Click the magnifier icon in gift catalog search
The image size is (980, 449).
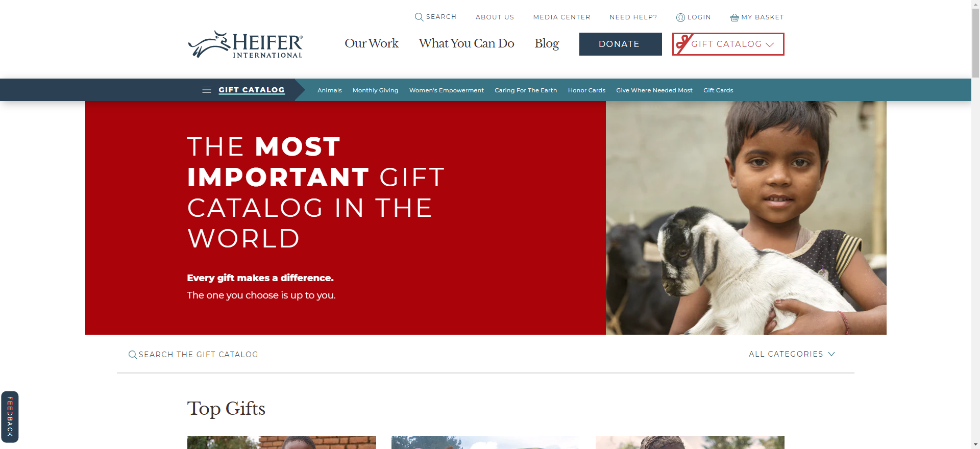pos(133,355)
